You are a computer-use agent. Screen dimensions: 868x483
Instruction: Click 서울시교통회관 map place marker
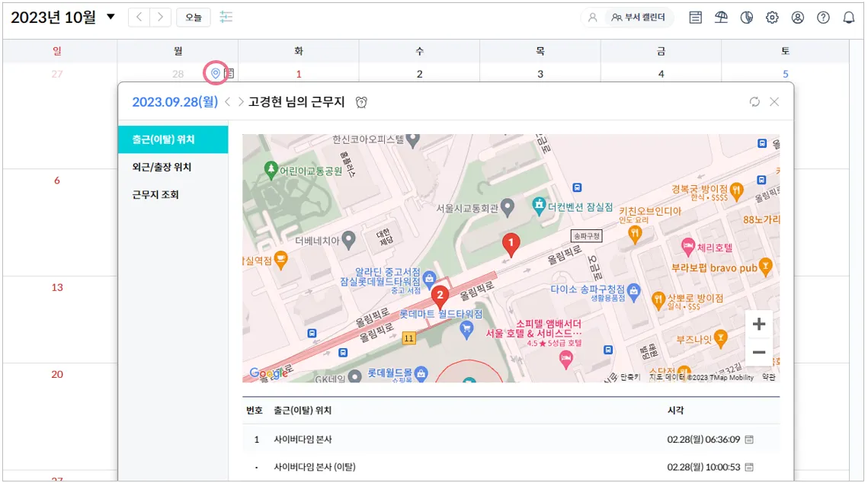[507, 207]
